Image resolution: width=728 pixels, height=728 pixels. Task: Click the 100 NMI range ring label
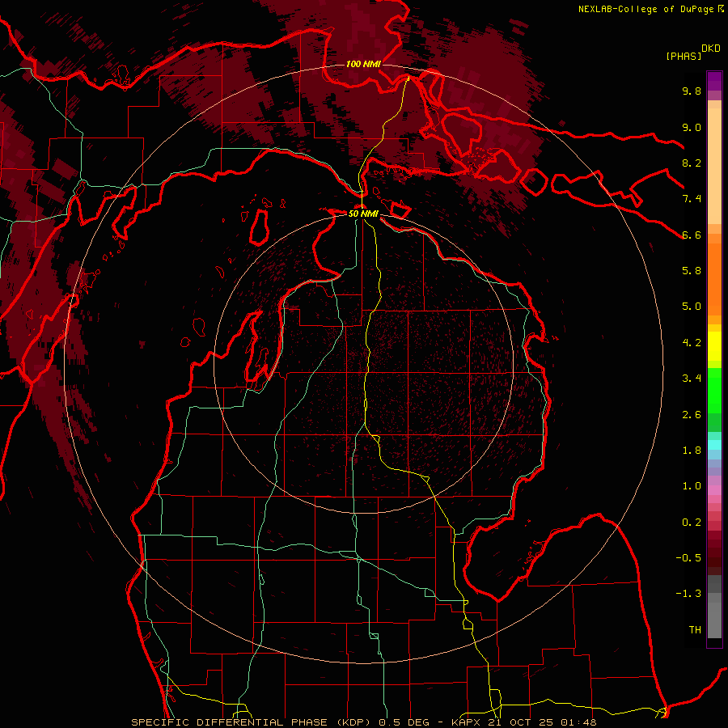(x=363, y=64)
